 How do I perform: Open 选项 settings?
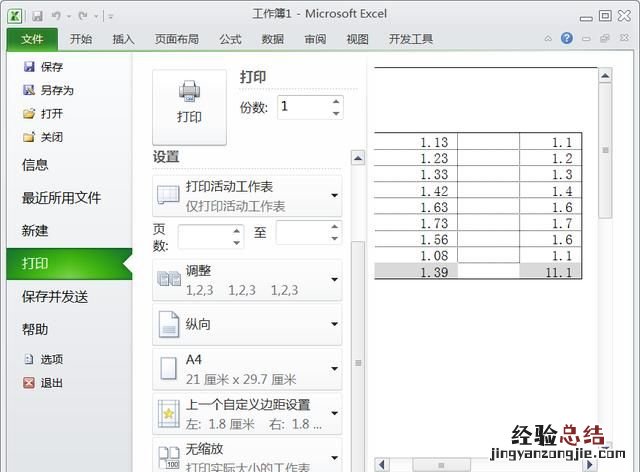(43, 359)
